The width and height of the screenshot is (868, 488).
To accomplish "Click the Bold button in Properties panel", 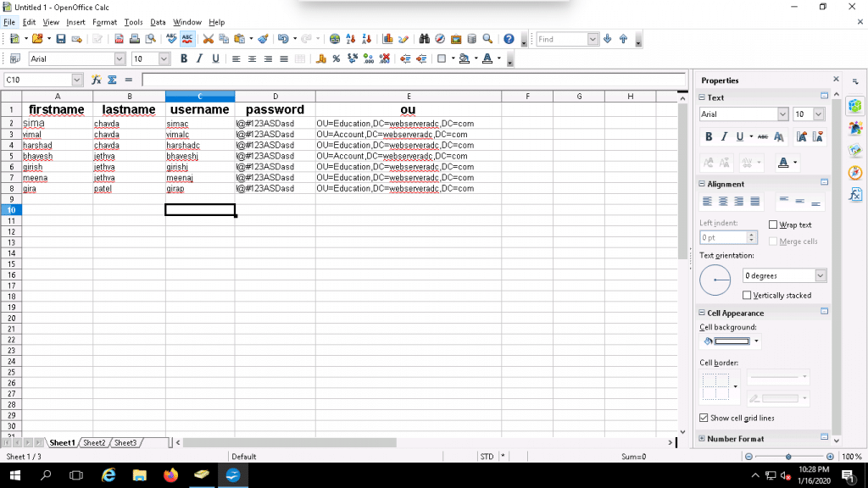I will point(709,136).
